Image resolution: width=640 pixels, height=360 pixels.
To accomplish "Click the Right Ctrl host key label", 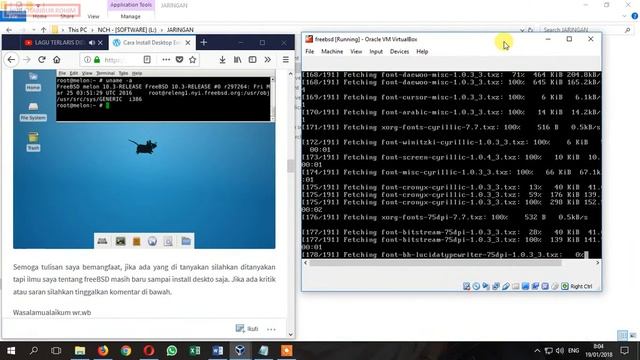I will [581, 287].
